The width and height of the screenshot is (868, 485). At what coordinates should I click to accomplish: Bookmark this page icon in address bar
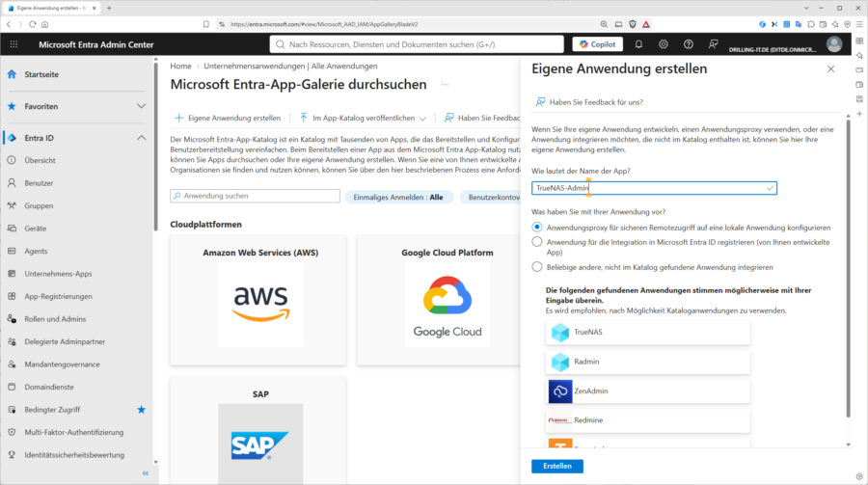[x=206, y=24]
